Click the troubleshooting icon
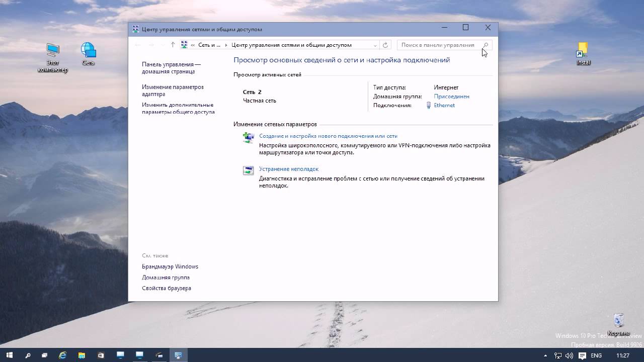Screen dimensions: 644x362 pyautogui.click(x=249, y=170)
